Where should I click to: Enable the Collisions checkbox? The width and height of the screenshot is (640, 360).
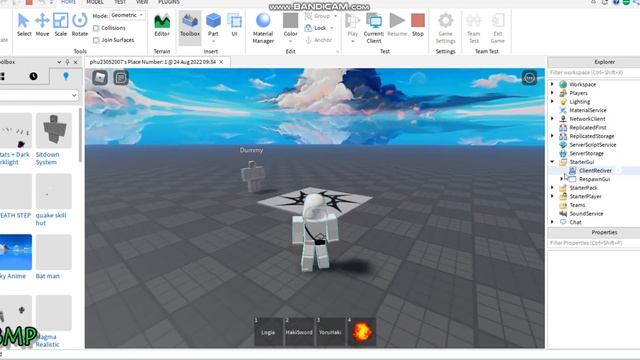tap(96, 28)
